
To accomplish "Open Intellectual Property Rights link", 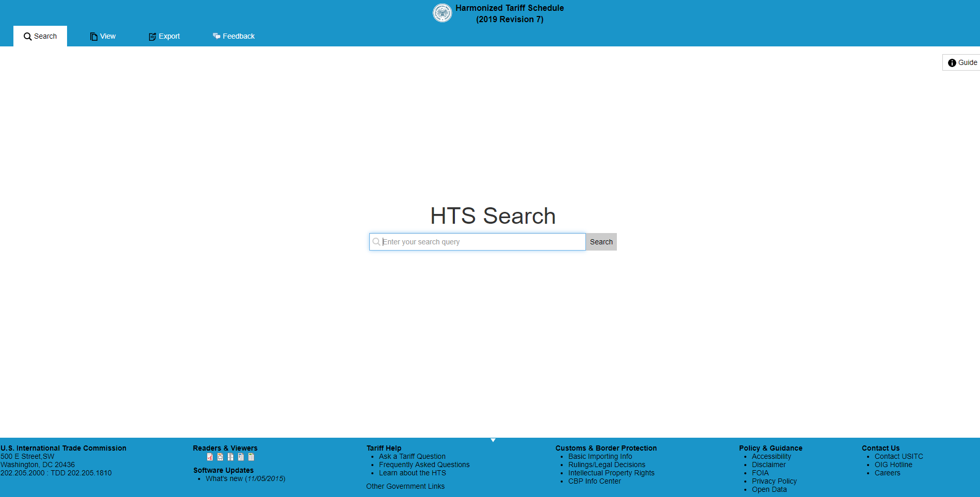I will click(x=611, y=473).
